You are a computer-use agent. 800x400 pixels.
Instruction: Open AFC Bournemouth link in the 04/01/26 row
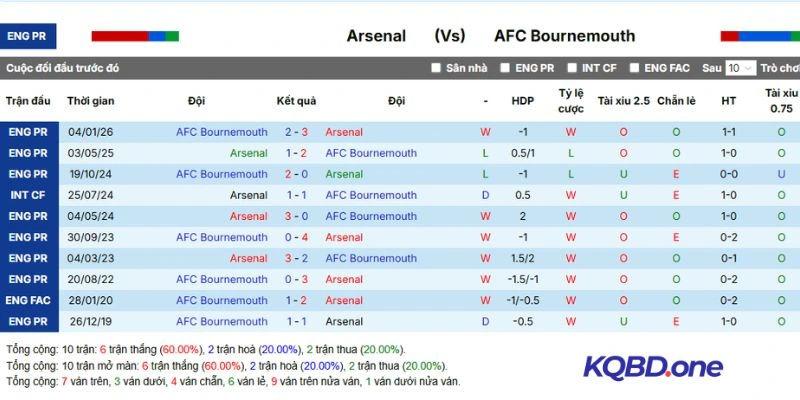click(222, 132)
